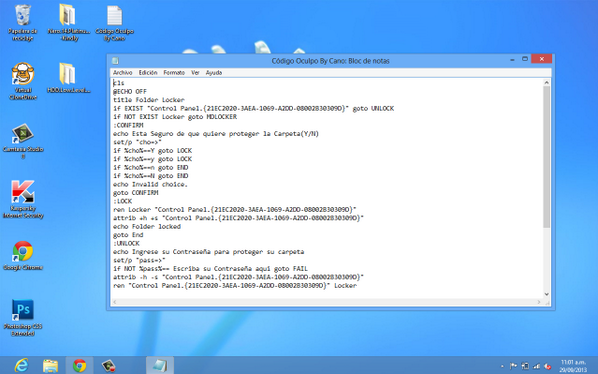This screenshot has width=598, height=374.
Task: Click the vertical scrollbar thumb
Action: 547,157
